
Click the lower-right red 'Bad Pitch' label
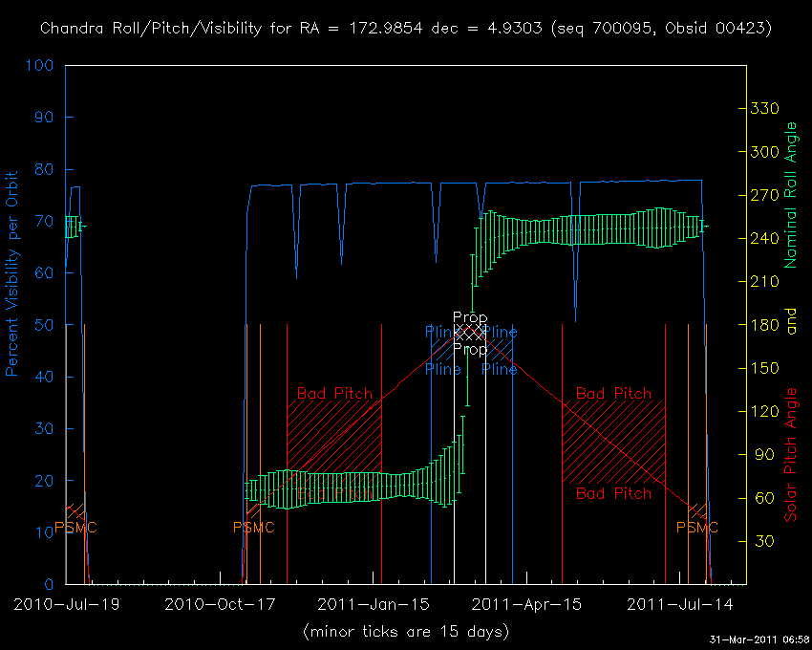click(613, 493)
